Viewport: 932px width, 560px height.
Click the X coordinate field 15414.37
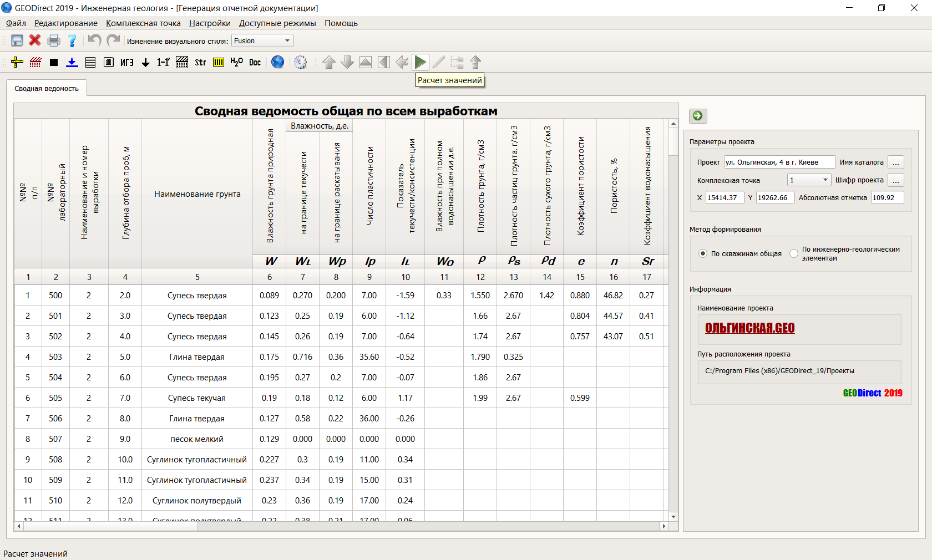(725, 197)
